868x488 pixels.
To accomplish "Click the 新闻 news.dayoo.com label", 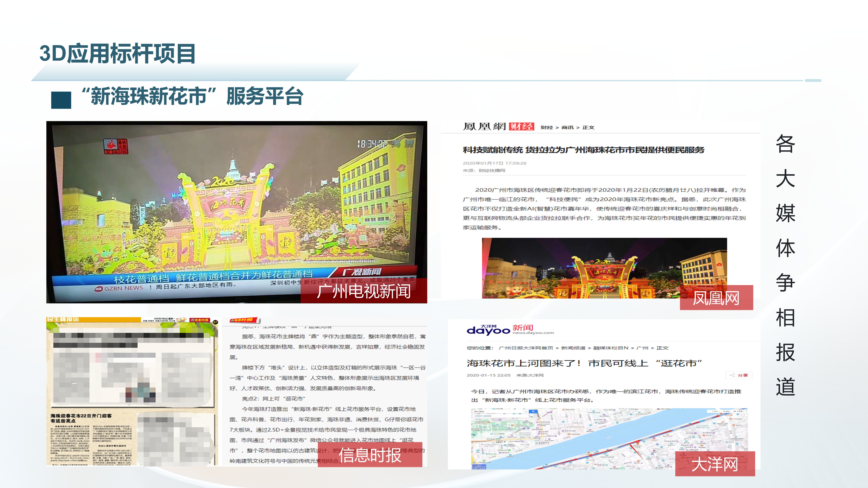I will 533,329.
